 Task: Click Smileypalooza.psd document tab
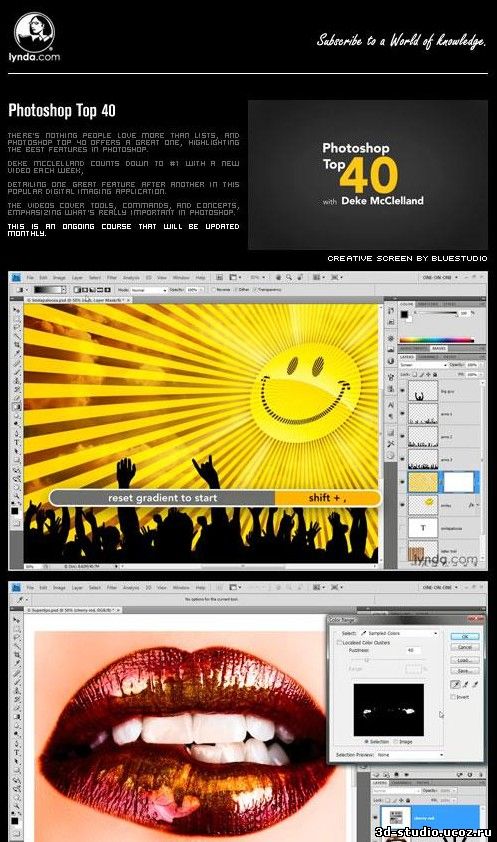77,301
